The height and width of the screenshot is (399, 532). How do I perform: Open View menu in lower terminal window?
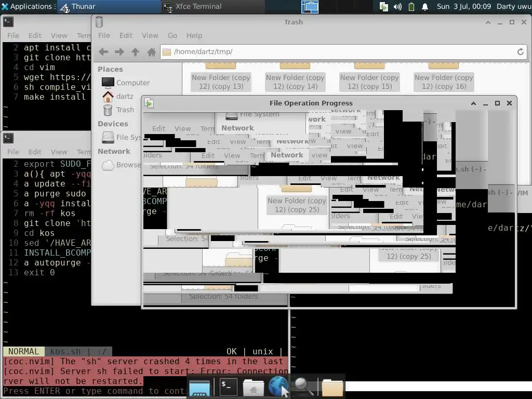pyautogui.click(x=59, y=152)
